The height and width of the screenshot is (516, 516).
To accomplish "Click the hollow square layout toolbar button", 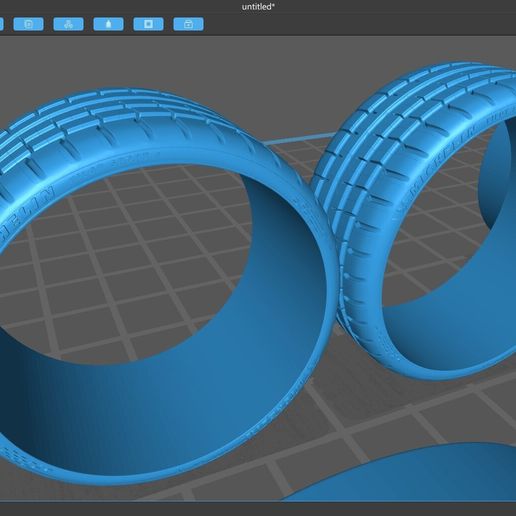I will coord(148,24).
